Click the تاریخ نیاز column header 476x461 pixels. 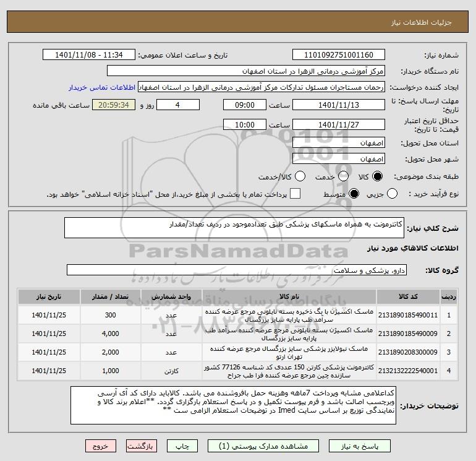49,297
